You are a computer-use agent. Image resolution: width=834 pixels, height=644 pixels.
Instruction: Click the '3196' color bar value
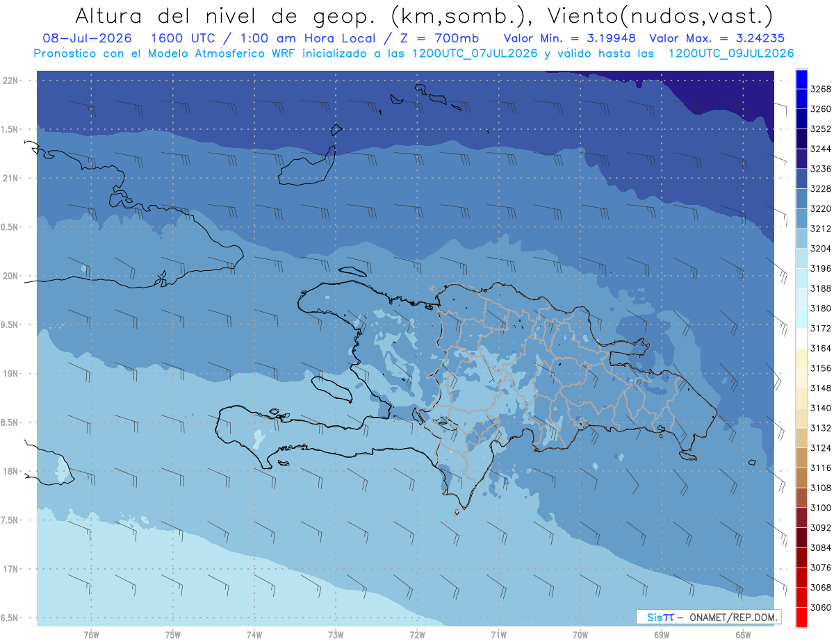[x=821, y=268]
